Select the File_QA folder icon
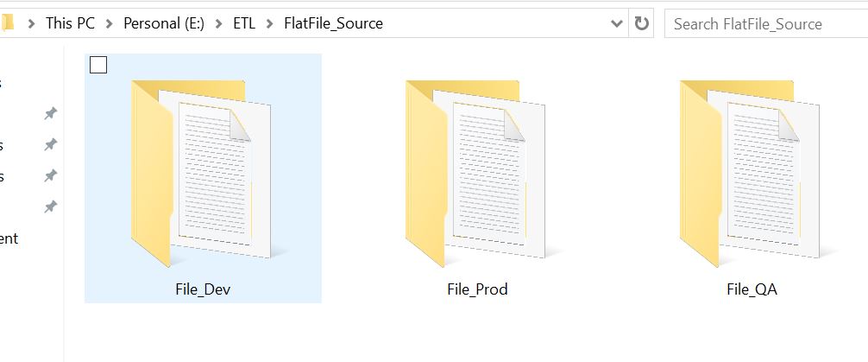Screen dimensions: 868x362 tap(750, 173)
